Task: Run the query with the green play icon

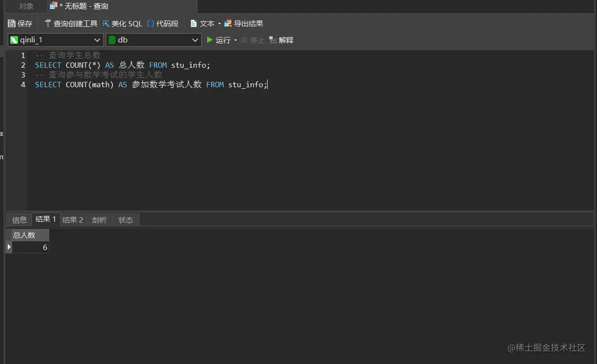Action: click(x=210, y=40)
